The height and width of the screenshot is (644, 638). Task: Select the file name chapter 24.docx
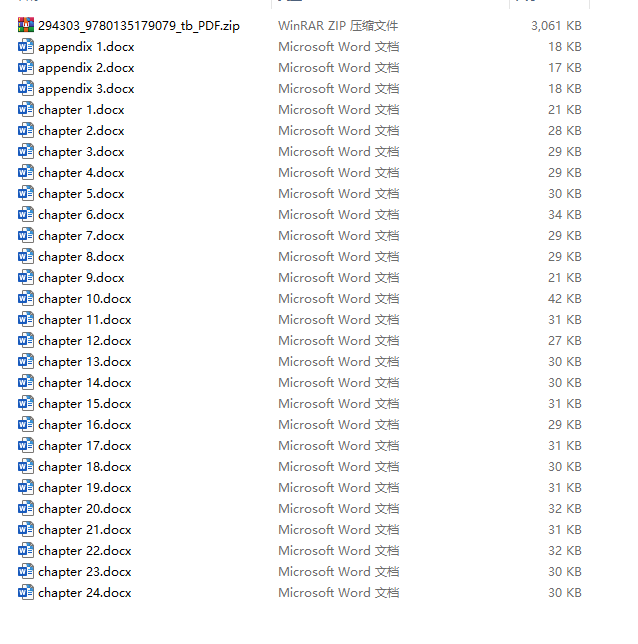pos(85,593)
